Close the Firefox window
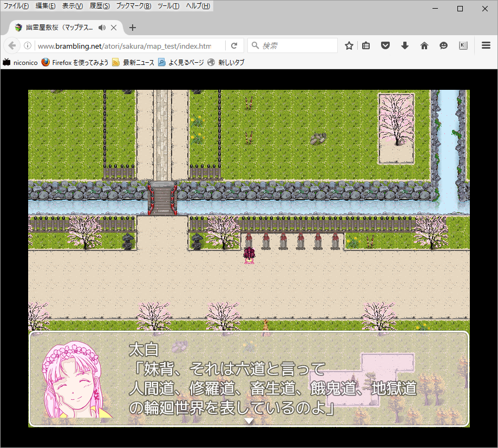498x448 pixels. pyautogui.click(x=484, y=9)
